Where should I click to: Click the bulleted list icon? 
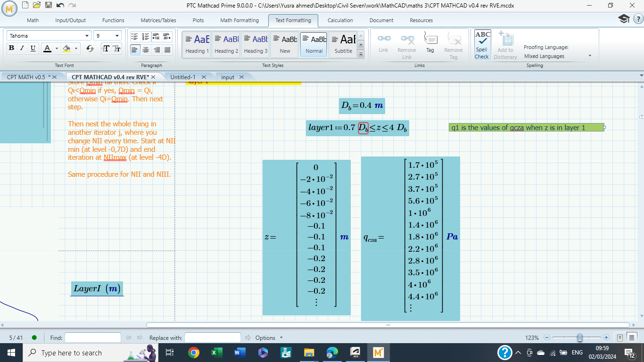135,36
